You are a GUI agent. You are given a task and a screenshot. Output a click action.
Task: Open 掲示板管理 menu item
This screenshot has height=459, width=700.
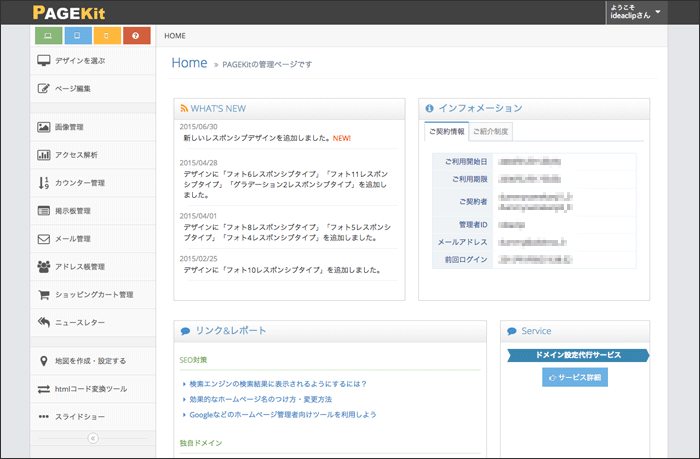93,211
